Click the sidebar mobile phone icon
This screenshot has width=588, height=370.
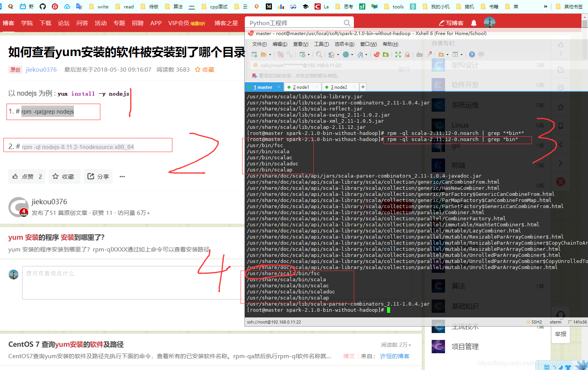pyautogui.click(x=561, y=125)
